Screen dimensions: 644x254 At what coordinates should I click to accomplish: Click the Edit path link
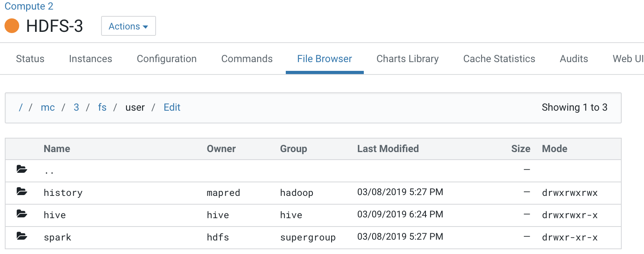click(x=172, y=107)
